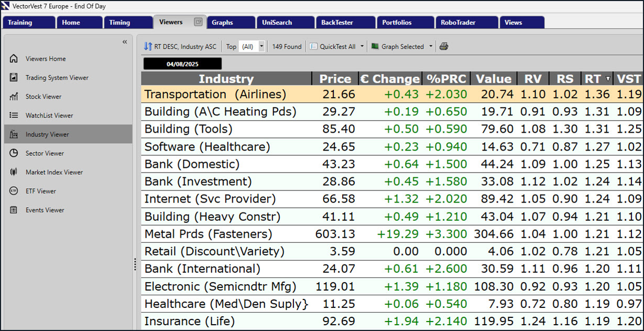Click the Market Index Viewer candlestick icon
The height and width of the screenshot is (331, 644).
click(14, 172)
